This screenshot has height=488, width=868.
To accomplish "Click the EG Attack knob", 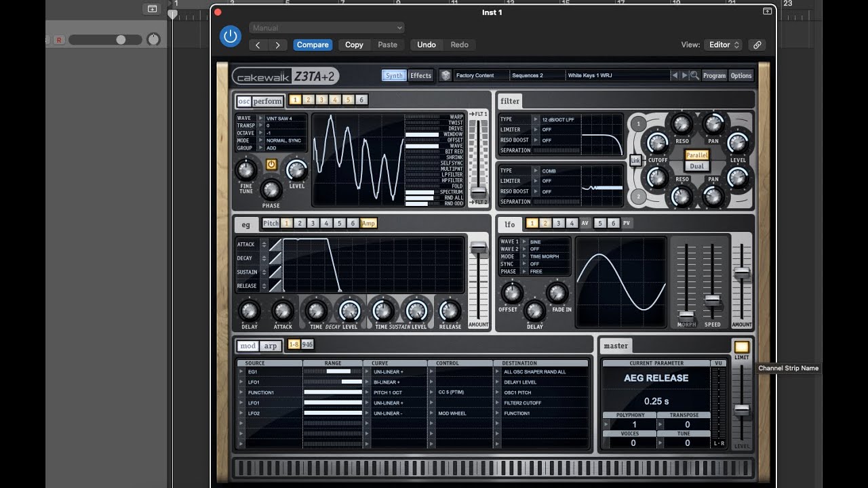I will pyautogui.click(x=282, y=311).
